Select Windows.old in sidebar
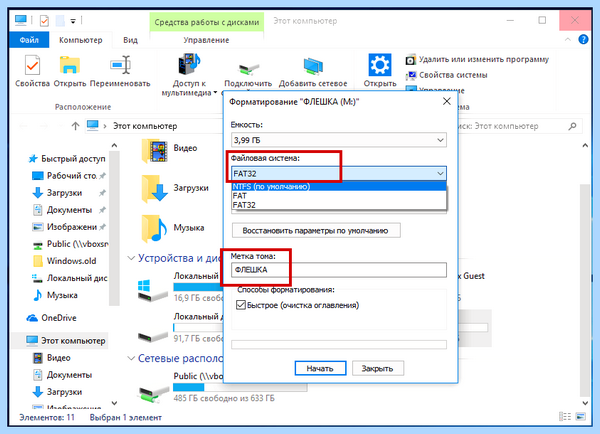Image resolution: width=600 pixels, height=434 pixels. point(65,261)
